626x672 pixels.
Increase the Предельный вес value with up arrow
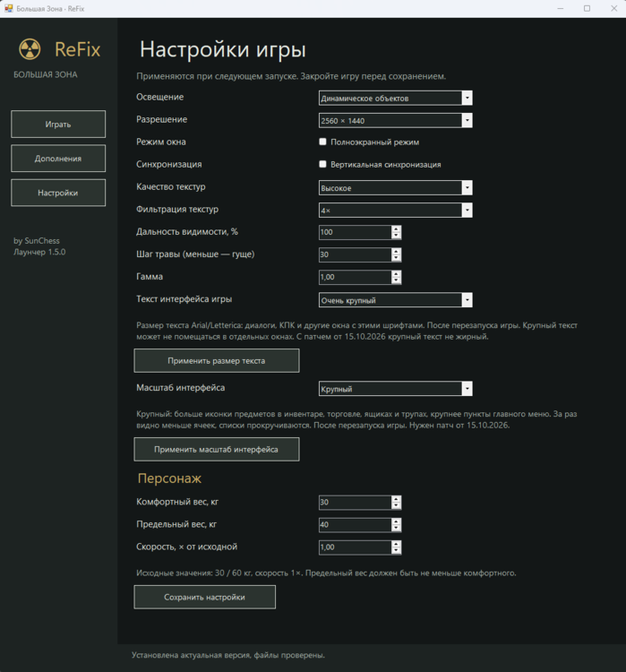point(397,521)
